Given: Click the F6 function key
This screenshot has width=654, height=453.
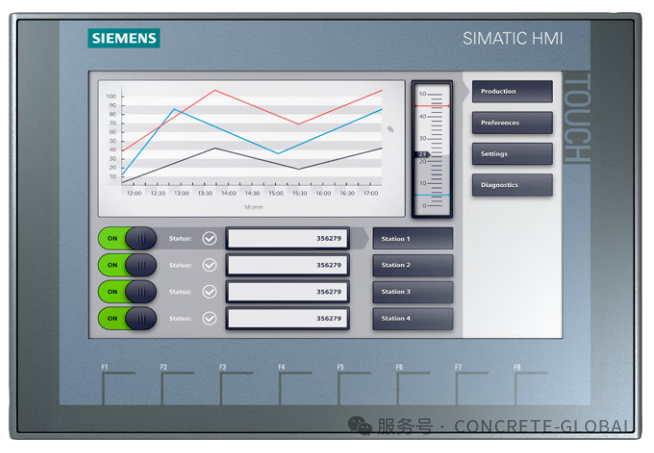Looking at the screenshot, I should pyautogui.click(x=413, y=386).
